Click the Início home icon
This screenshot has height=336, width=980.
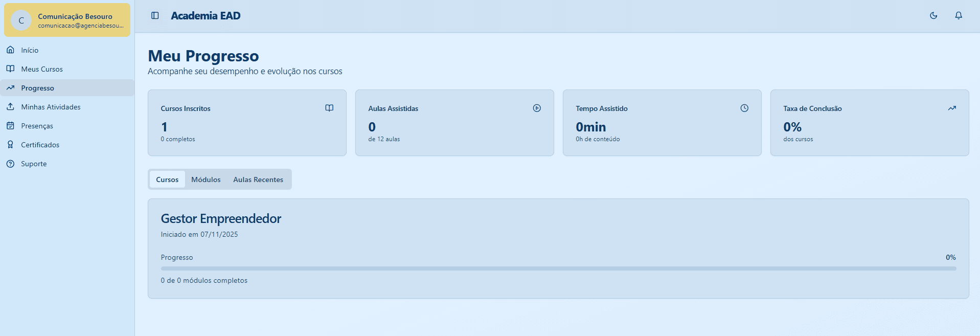(x=10, y=50)
